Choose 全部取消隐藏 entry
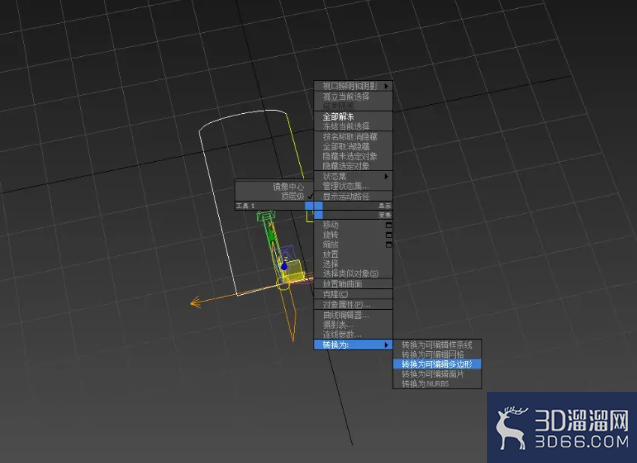The width and height of the screenshot is (637, 463). (x=353, y=146)
